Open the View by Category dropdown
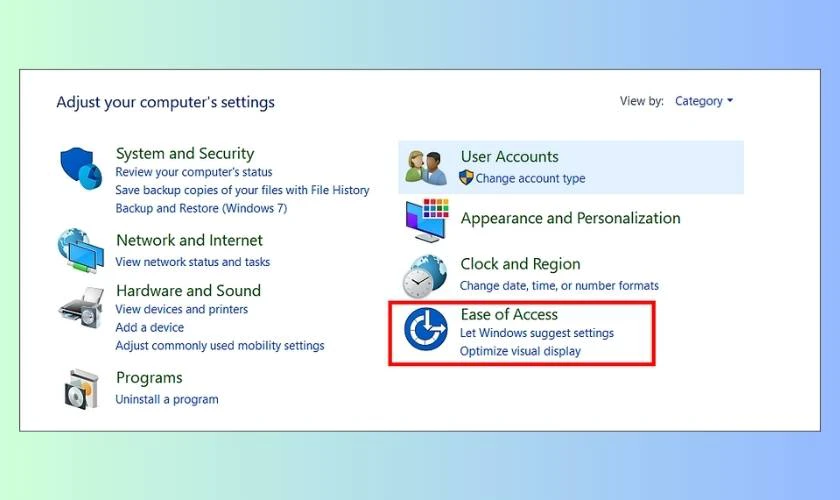This screenshot has width=840, height=500. point(703,101)
